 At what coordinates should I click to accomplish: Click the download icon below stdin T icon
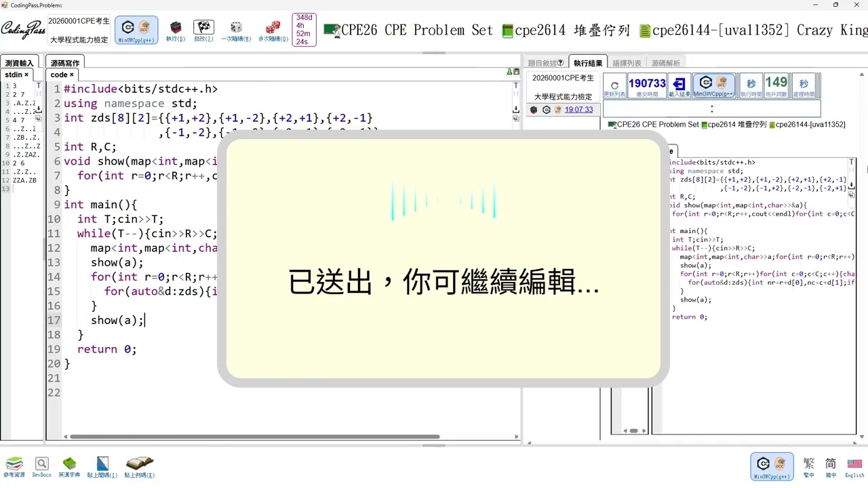[x=39, y=108]
